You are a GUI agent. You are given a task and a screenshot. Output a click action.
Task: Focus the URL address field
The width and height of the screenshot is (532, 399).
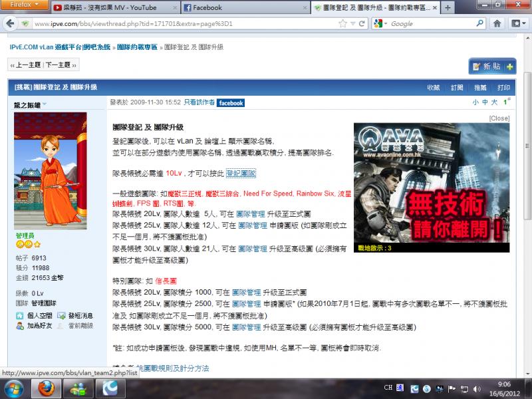pyautogui.click(x=185, y=24)
